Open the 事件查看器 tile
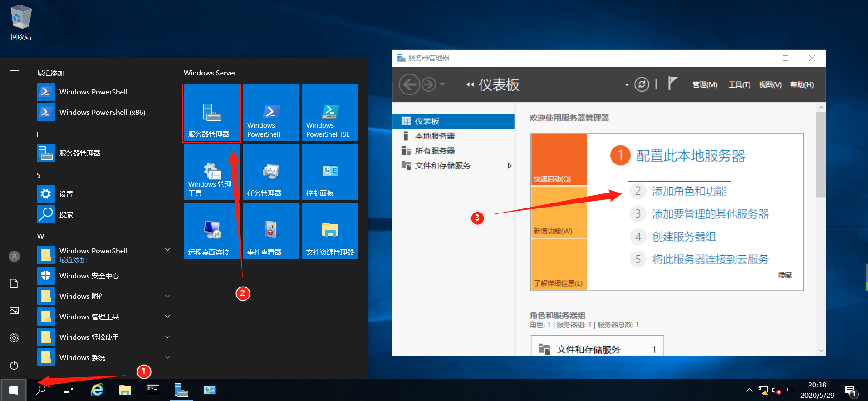The height and width of the screenshot is (401, 868). point(271,231)
